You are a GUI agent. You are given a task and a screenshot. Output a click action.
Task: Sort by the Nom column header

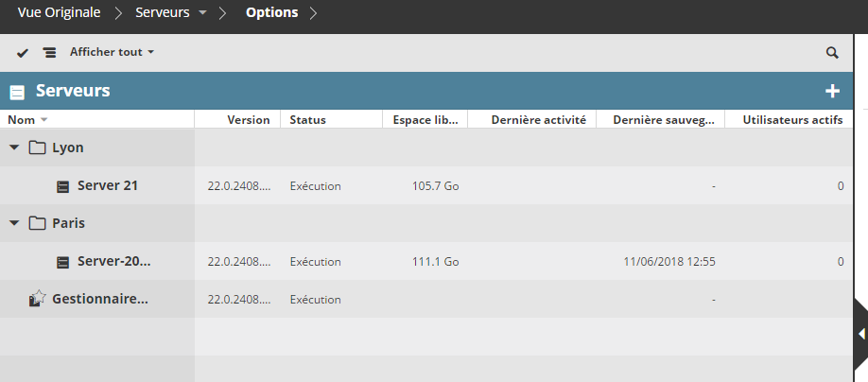point(21,120)
